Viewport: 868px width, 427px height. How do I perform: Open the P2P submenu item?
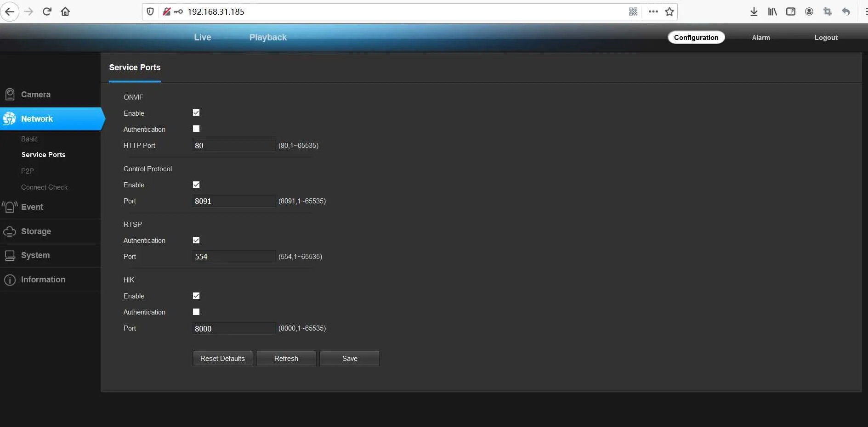[x=28, y=171]
